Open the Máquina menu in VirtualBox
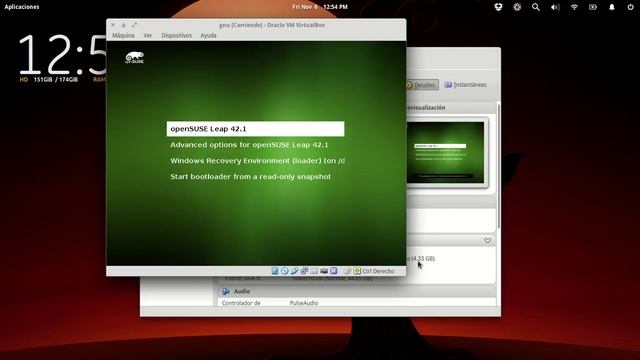 pos(123,36)
